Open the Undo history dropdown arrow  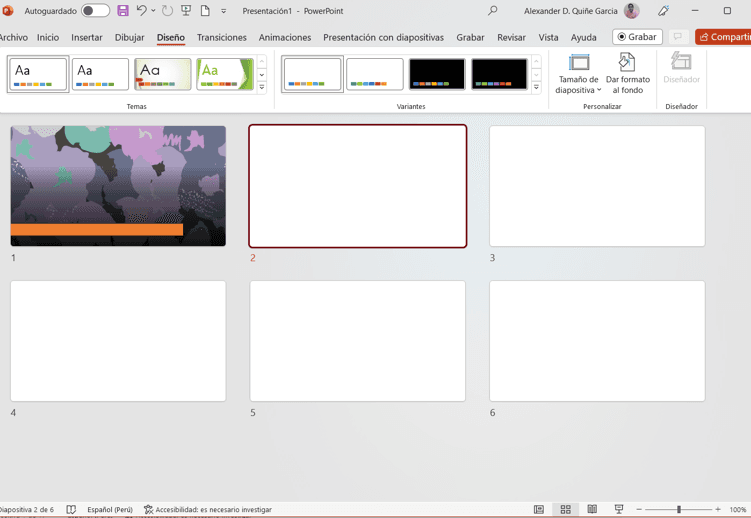pos(153,11)
